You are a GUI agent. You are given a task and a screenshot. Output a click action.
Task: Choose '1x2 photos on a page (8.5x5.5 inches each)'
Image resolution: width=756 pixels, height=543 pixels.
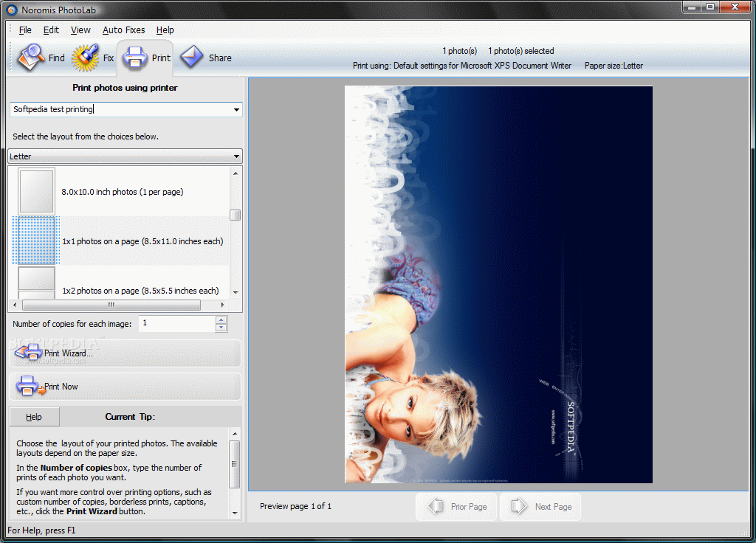(140, 291)
